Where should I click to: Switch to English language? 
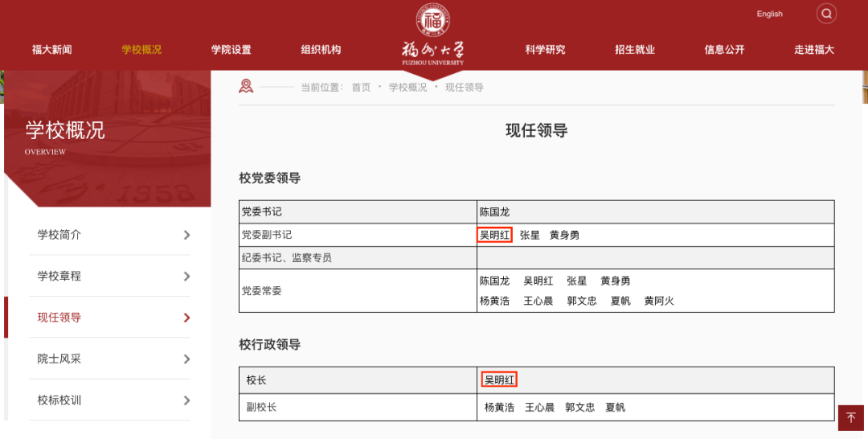click(769, 14)
